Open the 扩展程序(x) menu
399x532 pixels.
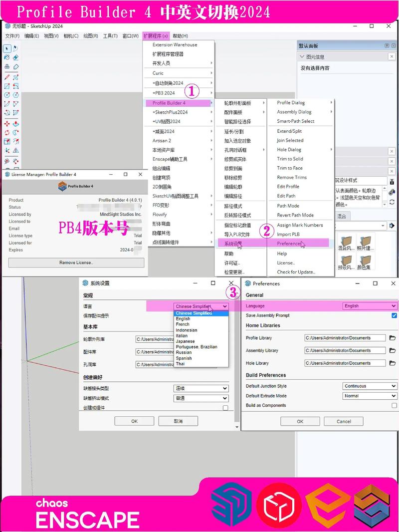[x=156, y=36]
